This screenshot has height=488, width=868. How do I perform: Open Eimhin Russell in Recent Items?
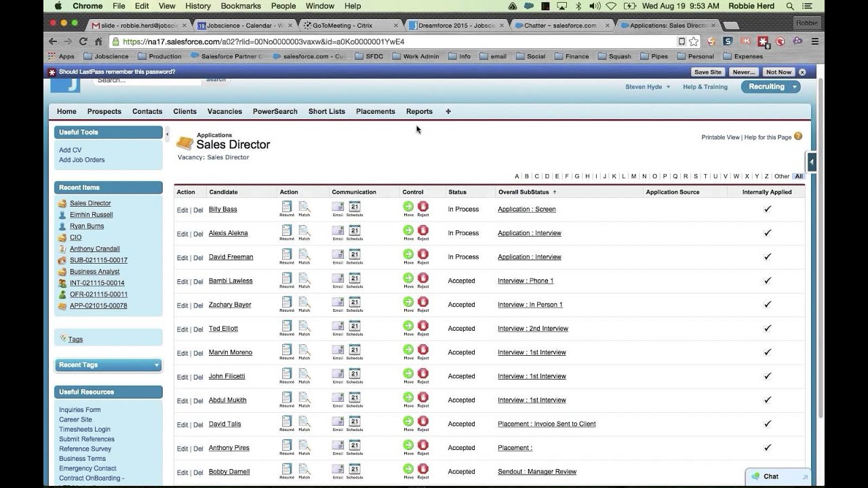click(92, 215)
